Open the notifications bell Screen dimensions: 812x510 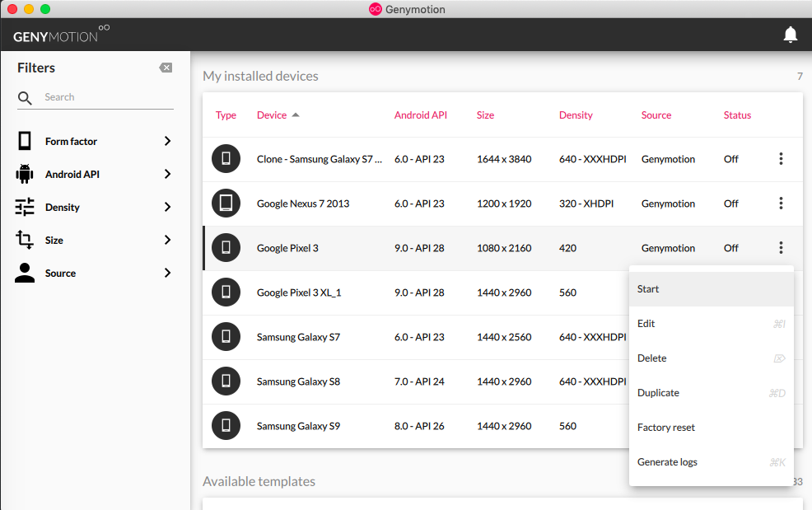pos(791,35)
